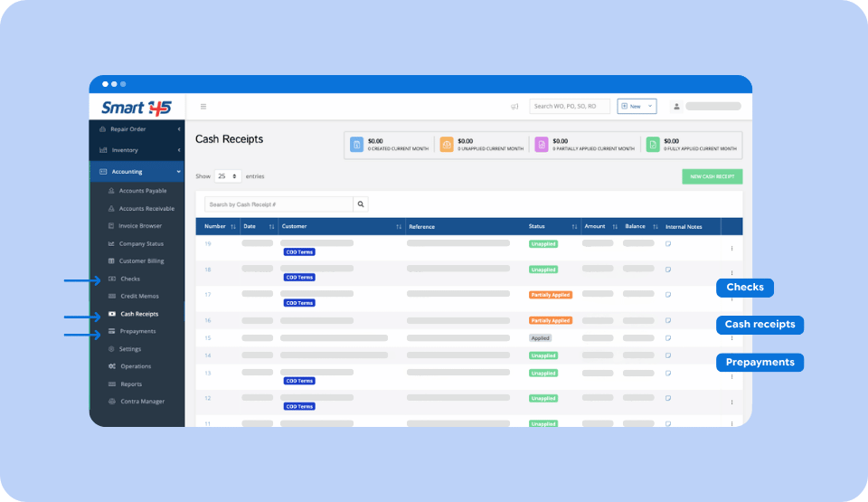Open cash receipt number 17

tap(208, 295)
